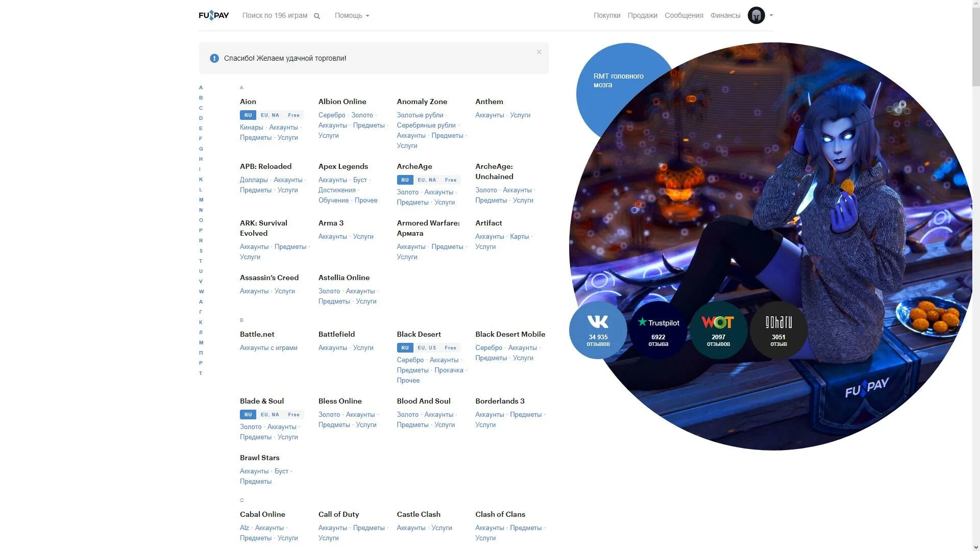Screen dimensions: 980x551
Task: Click the search magnifier icon
Action: 317,15
